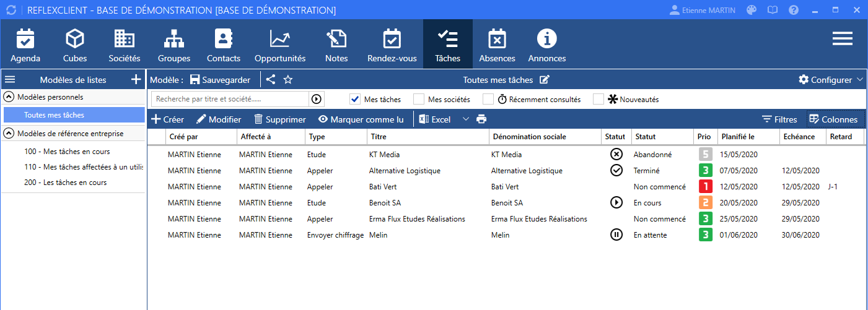The image size is (868, 310).
Task: Click the Supprimer button
Action: 279,119
